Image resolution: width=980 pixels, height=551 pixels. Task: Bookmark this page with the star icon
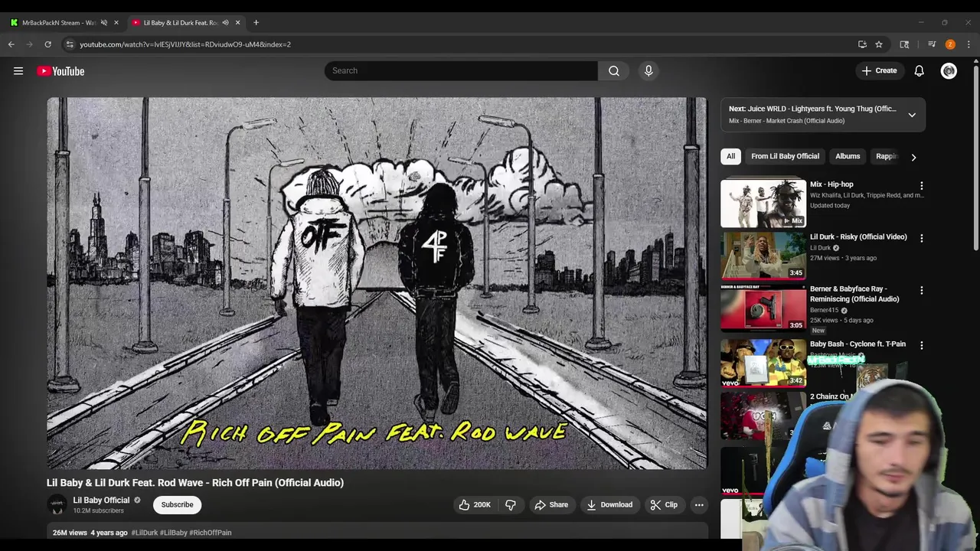pyautogui.click(x=879, y=44)
